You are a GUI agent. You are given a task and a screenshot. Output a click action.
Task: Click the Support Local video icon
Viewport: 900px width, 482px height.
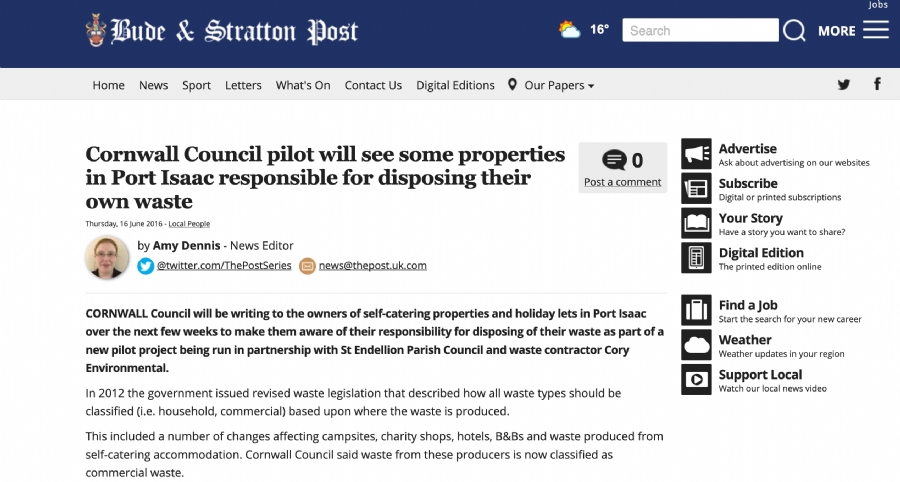click(696, 379)
